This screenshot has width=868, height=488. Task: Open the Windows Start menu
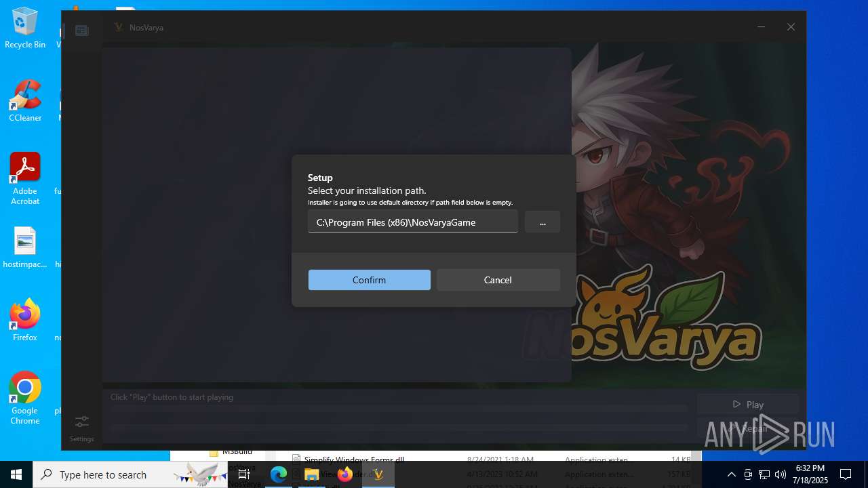point(16,474)
